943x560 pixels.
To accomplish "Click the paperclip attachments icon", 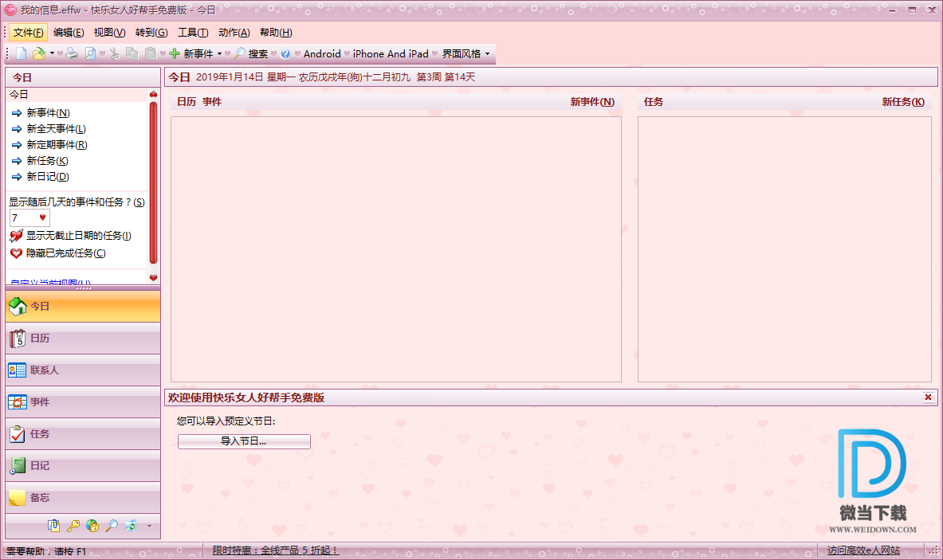I will click(x=54, y=526).
